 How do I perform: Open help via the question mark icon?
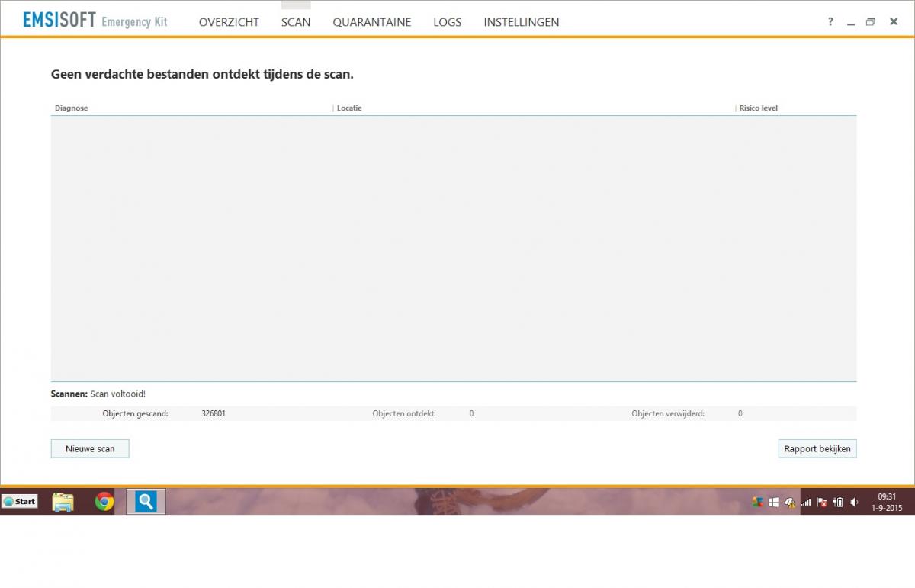pyautogui.click(x=830, y=22)
